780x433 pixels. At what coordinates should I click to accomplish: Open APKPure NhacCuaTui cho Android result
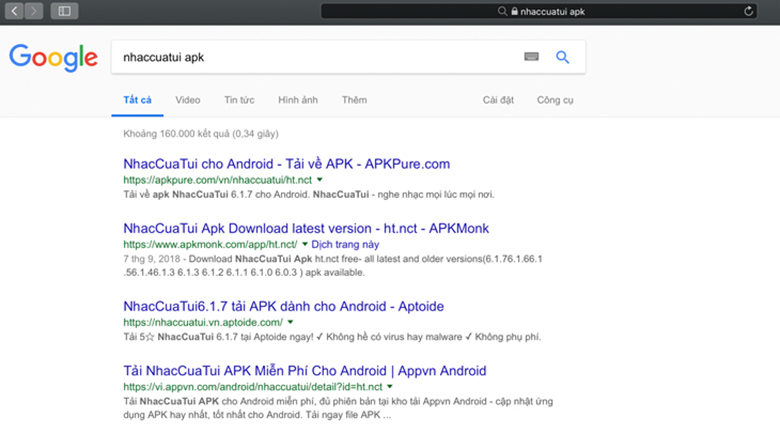click(286, 163)
